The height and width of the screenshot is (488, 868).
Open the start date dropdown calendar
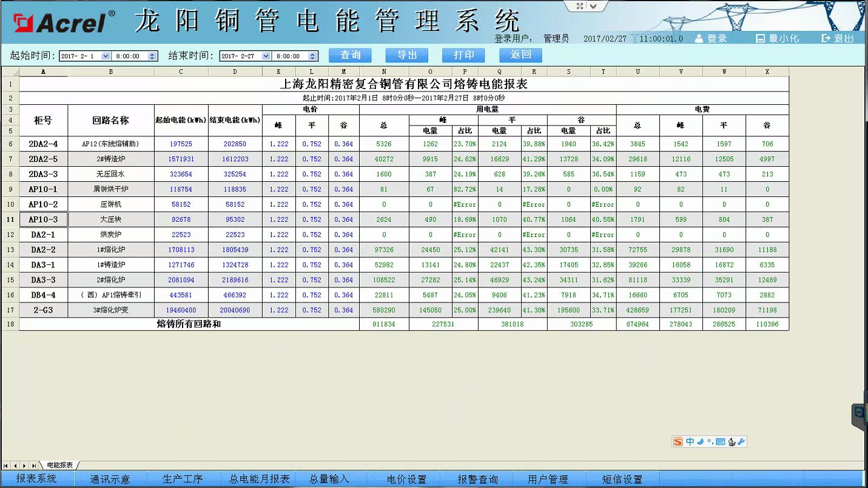(x=106, y=56)
